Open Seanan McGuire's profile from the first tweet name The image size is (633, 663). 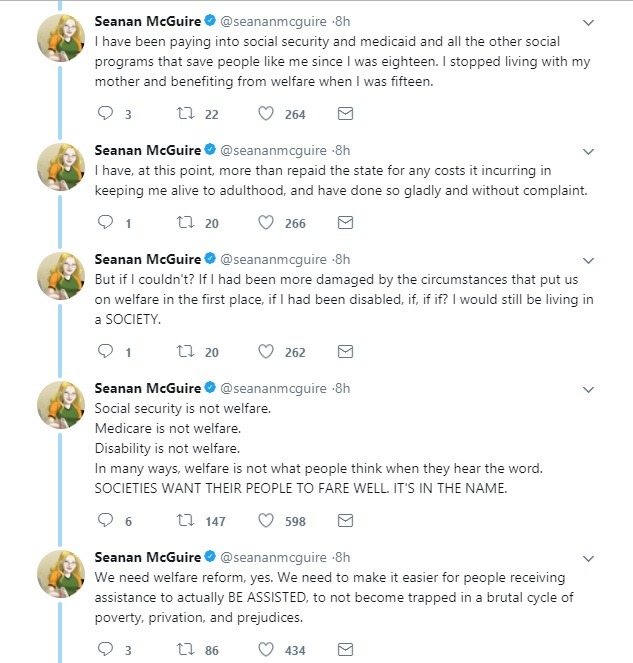[x=148, y=21]
